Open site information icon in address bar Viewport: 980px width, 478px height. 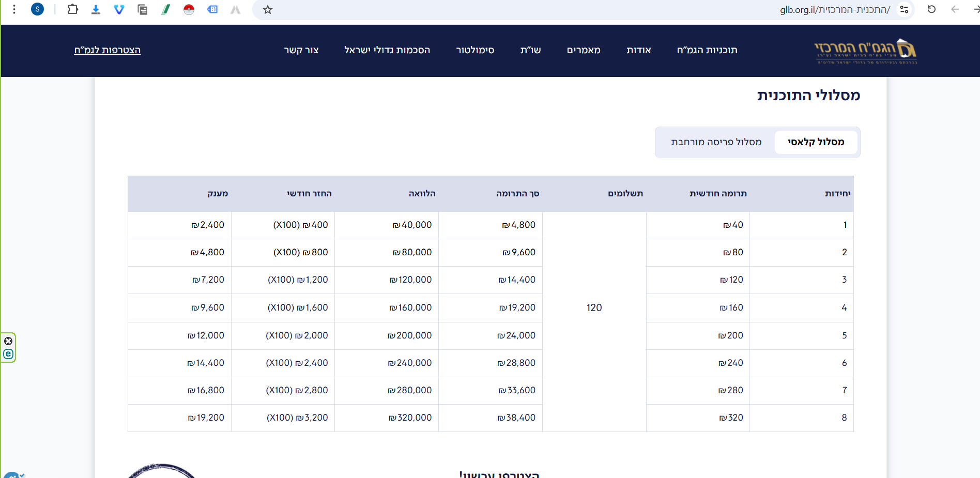click(904, 9)
